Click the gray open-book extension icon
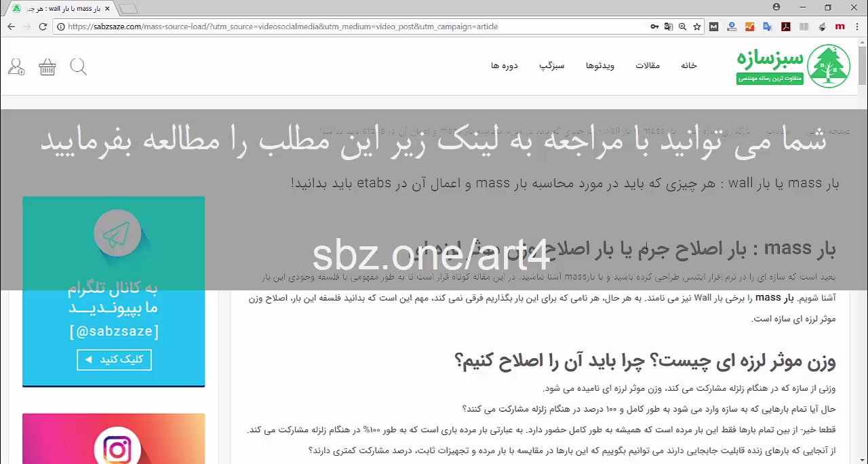This screenshot has width=868, height=464. pyautogui.click(x=804, y=26)
